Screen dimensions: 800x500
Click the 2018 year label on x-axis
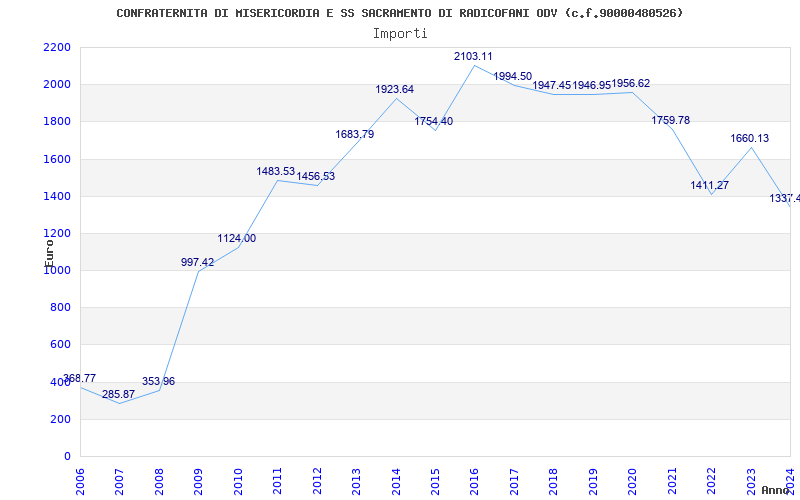point(552,481)
